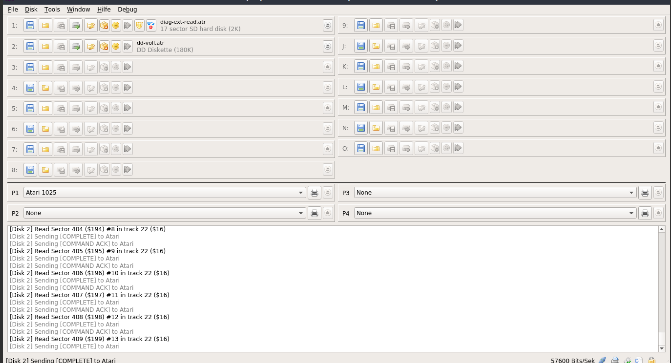
Task: Toggle the orange box mode icon on drive 2
Action: pyautogui.click(x=104, y=46)
